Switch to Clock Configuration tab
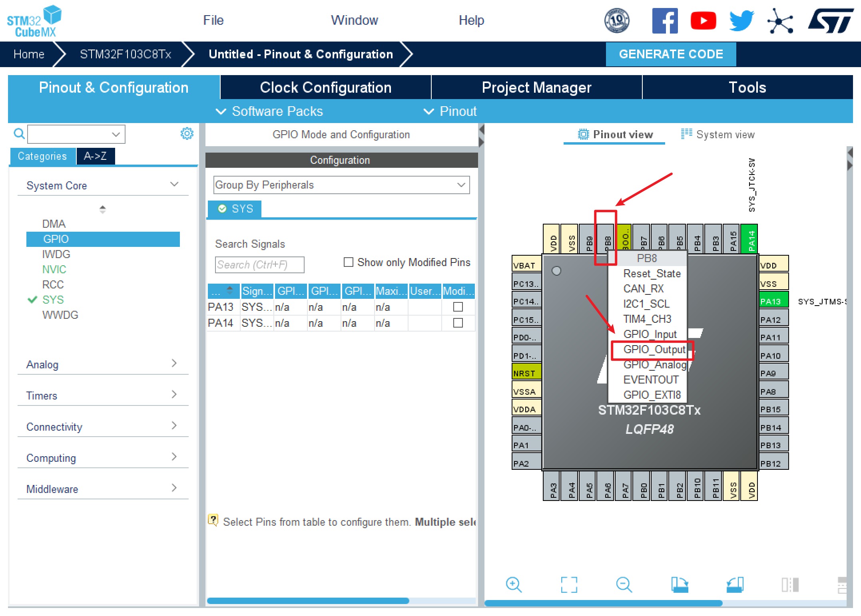861x616 pixels. [x=325, y=87]
